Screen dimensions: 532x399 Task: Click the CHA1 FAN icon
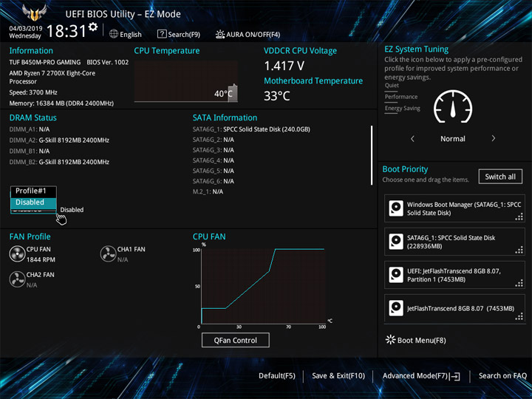pyautogui.click(x=108, y=253)
